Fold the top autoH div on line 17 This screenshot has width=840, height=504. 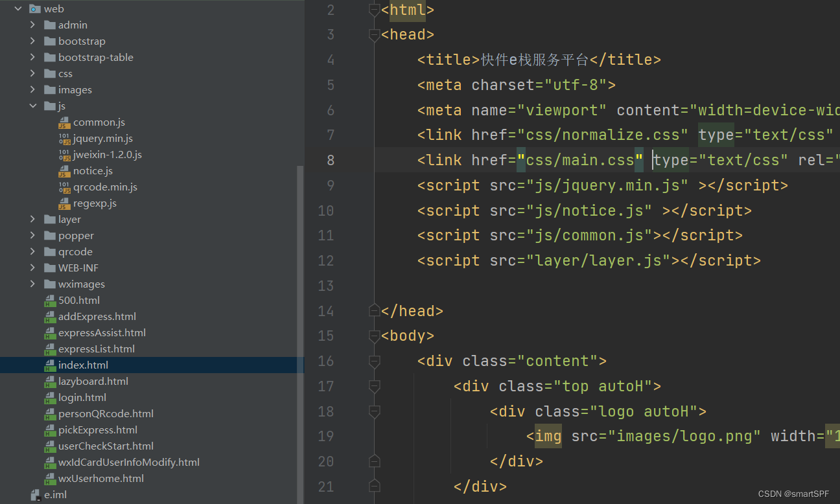point(374,386)
